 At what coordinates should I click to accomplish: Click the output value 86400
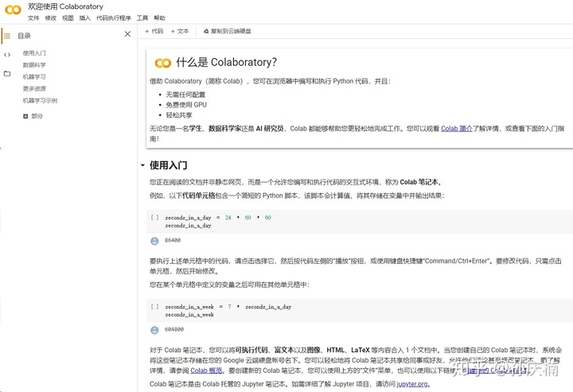tap(173, 240)
